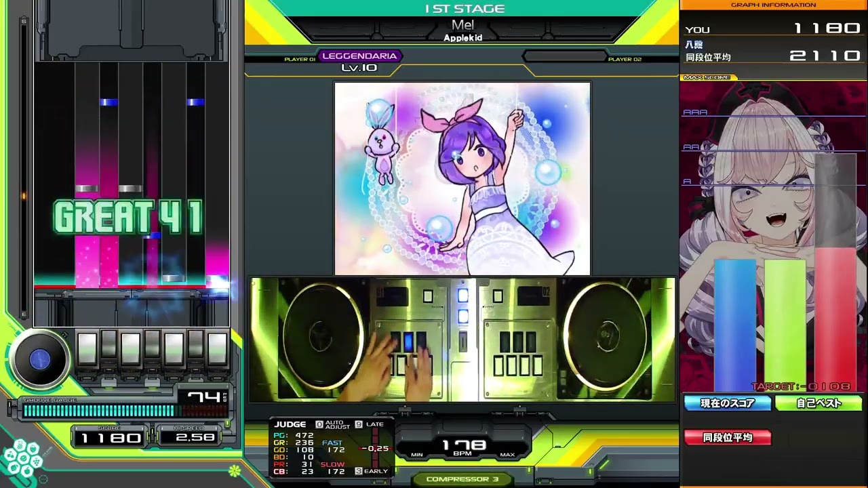Click the PR: 31 judge row
The width and height of the screenshot is (868, 488).
point(294,464)
